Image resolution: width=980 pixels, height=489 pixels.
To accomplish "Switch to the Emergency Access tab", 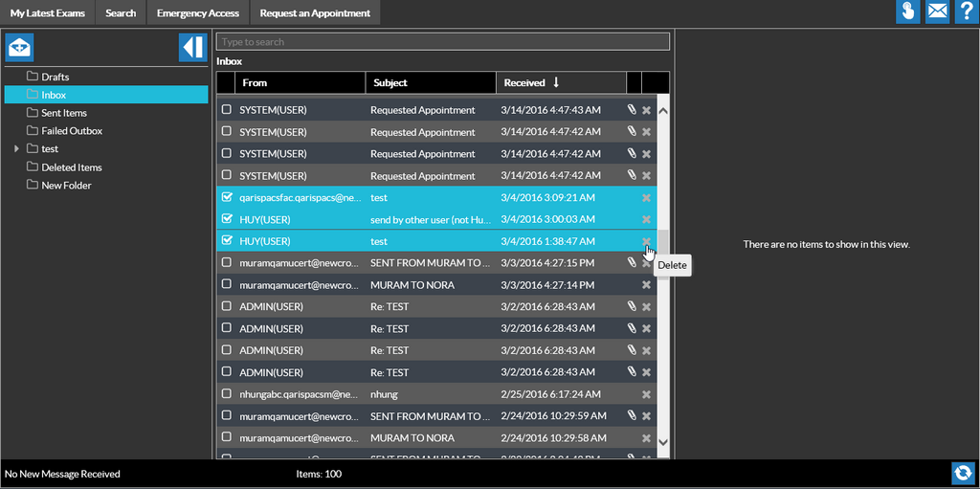I will click(x=198, y=13).
